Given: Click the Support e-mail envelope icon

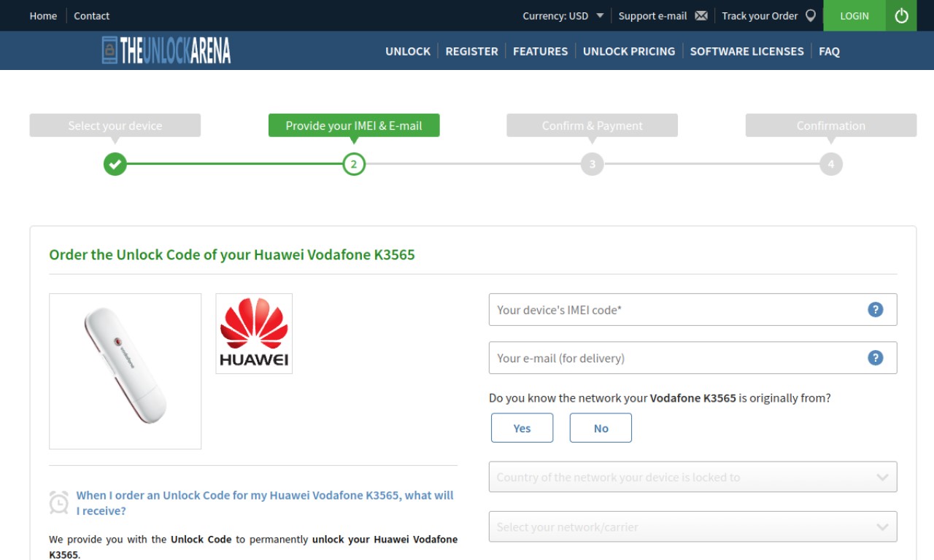Looking at the screenshot, I should pyautogui.click(x=701, y=15).
